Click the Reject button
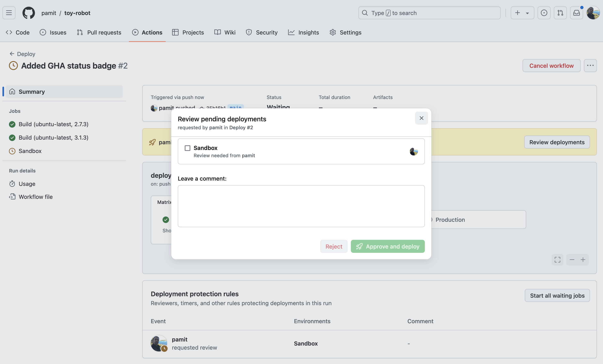This screenshot has width=603, height=364. pos(334,246)
